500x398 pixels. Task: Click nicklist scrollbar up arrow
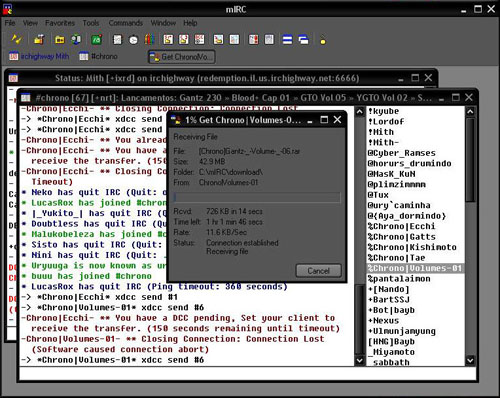point(470,112)
